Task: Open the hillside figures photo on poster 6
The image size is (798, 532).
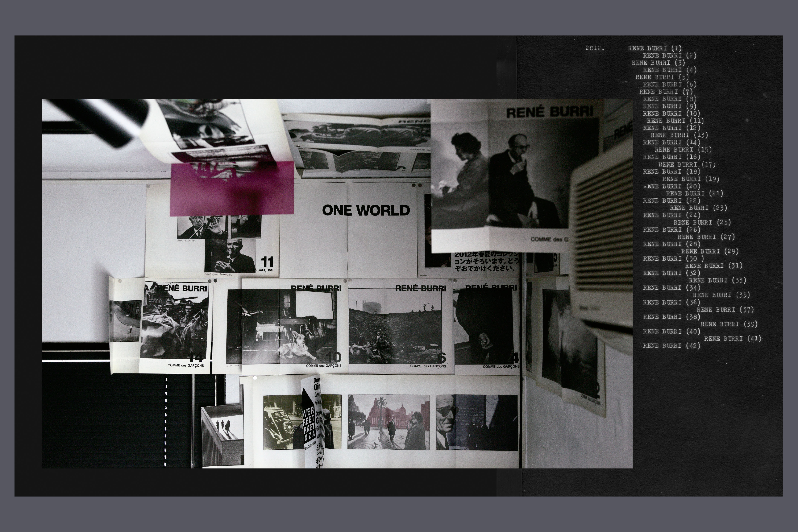Action: (x=396, y=326)
